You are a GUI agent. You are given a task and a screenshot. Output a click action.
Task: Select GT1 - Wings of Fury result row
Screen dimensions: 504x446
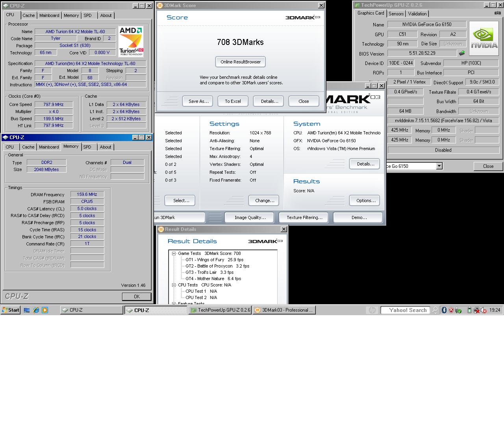pyautogui.click(x=214, y=260)
